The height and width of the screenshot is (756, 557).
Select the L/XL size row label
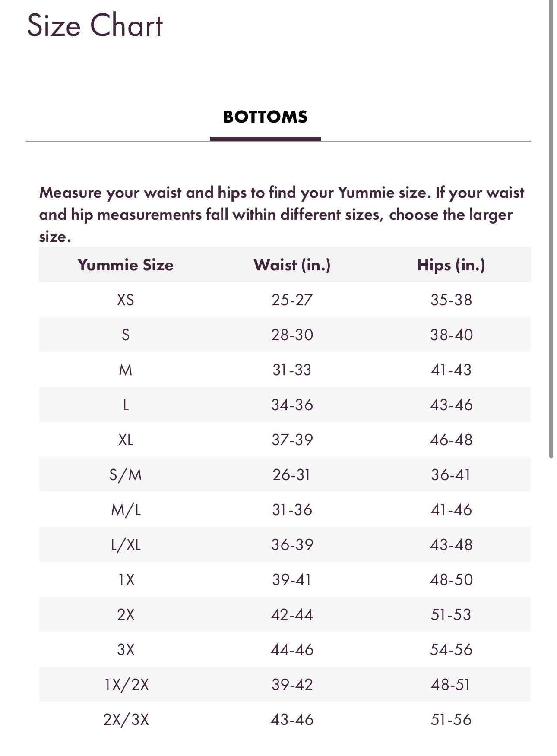125,544
